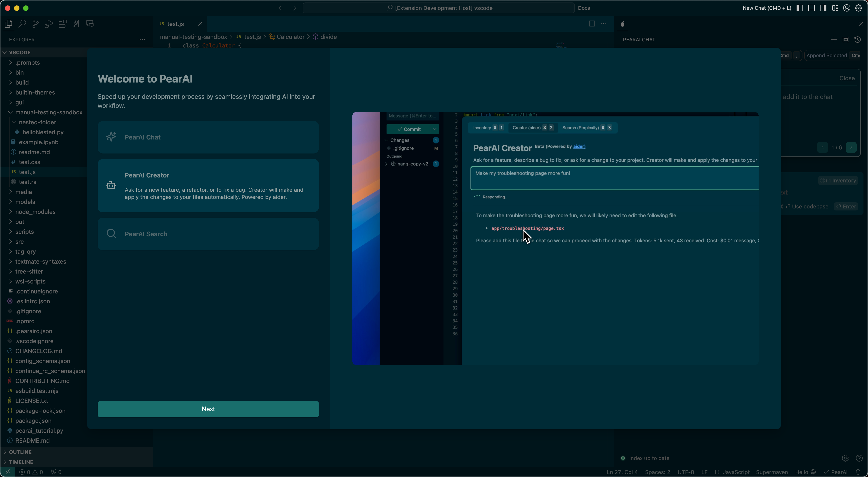Toggle the bottom panel layout button
Viewport: 868px width, 477px height.
[811, 8]
